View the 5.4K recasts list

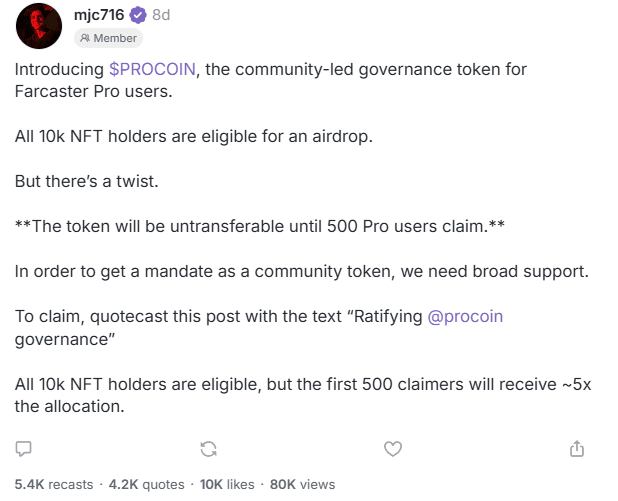(54, 484)
